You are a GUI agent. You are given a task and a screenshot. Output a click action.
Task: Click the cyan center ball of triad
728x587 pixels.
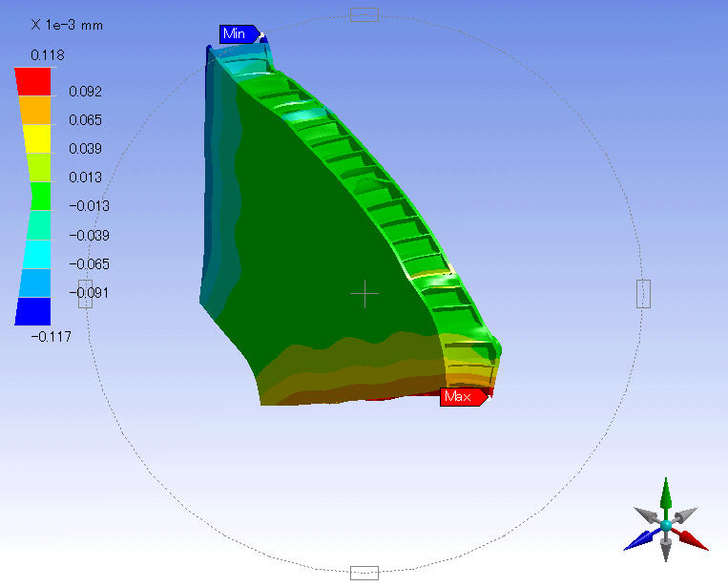click(666, 526)
